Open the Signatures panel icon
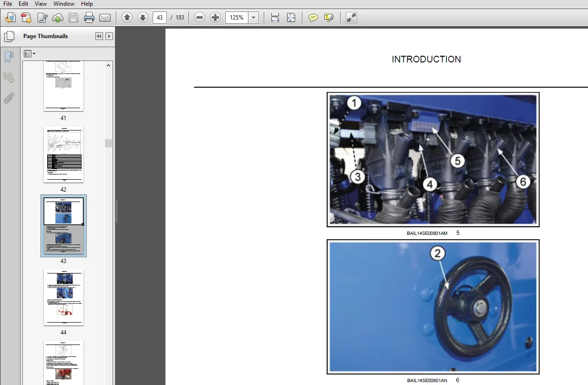The image size is (588, 385). [x=9, y=78]
